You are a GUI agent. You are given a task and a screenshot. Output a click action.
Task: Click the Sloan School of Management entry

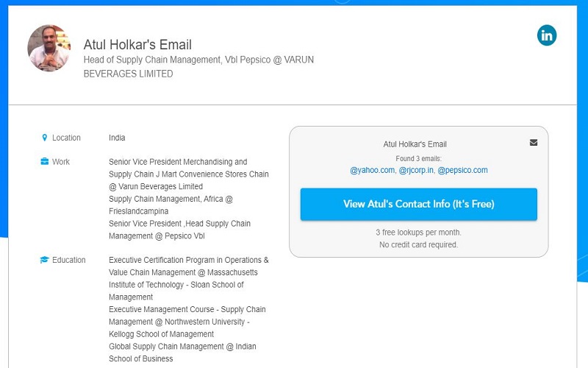click(189, 278)
